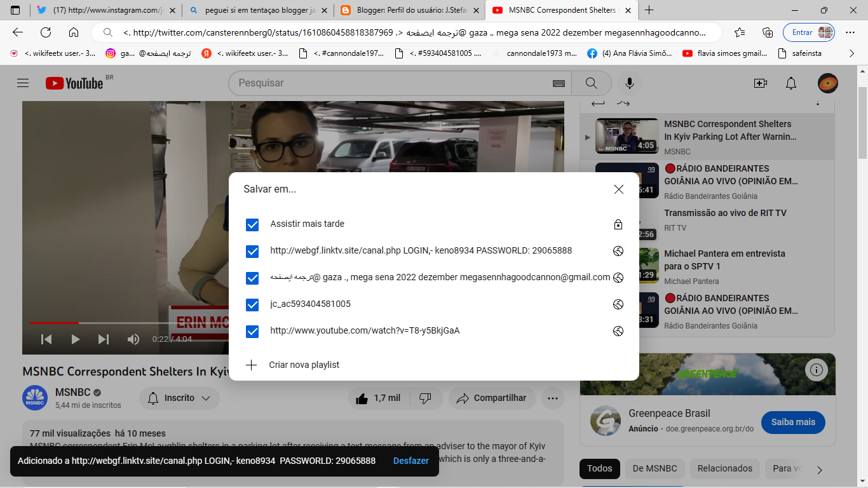Click Desfazer in the toast notification
Image resolution: width=868 pixels, height=488 pixels.
pyautogui.click(x=411, y=461)
